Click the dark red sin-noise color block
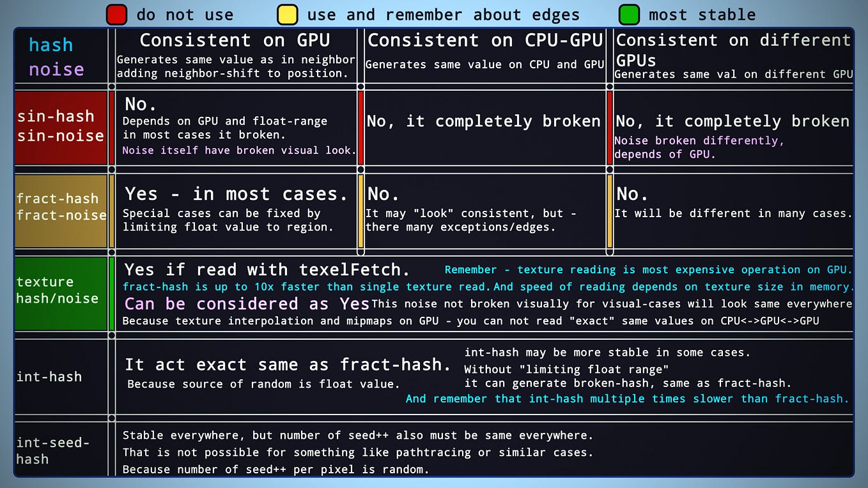 61,127
